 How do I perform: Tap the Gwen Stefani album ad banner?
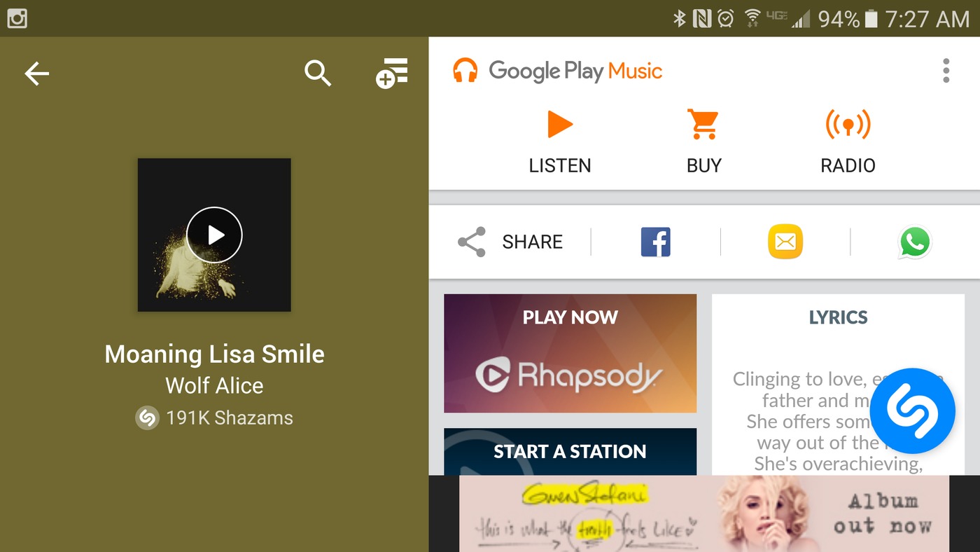tap(704, 513)
